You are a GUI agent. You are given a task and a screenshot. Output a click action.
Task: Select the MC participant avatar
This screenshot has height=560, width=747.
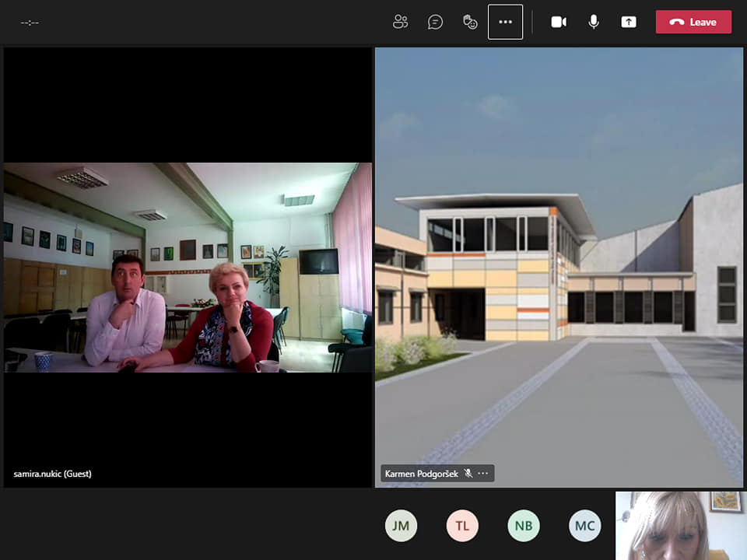click(584, 526)
